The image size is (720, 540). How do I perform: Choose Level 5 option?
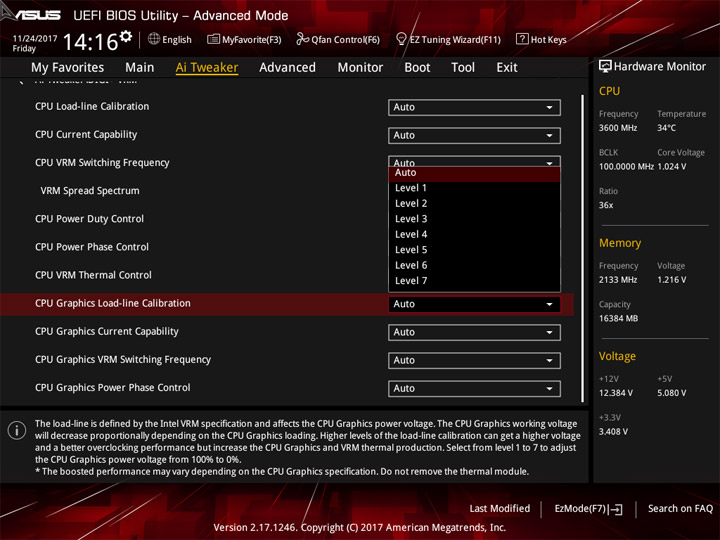pos(474,250)
